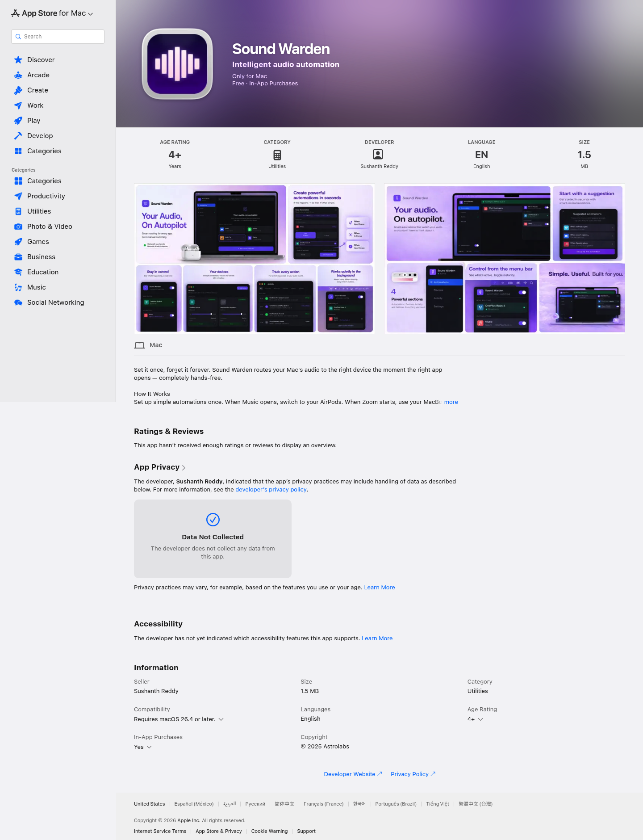Open the App Store & Privacy footer link

[219, 832]
